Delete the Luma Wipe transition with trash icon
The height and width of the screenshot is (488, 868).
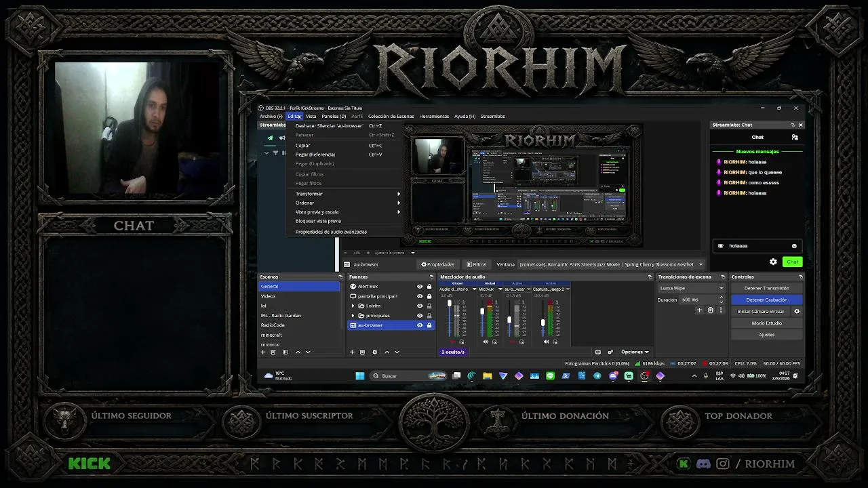point(710,310)
